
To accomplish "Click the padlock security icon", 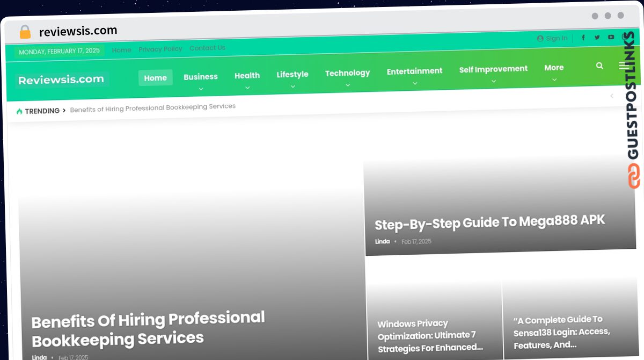I will pyautogui.click(x=25, y=32).
